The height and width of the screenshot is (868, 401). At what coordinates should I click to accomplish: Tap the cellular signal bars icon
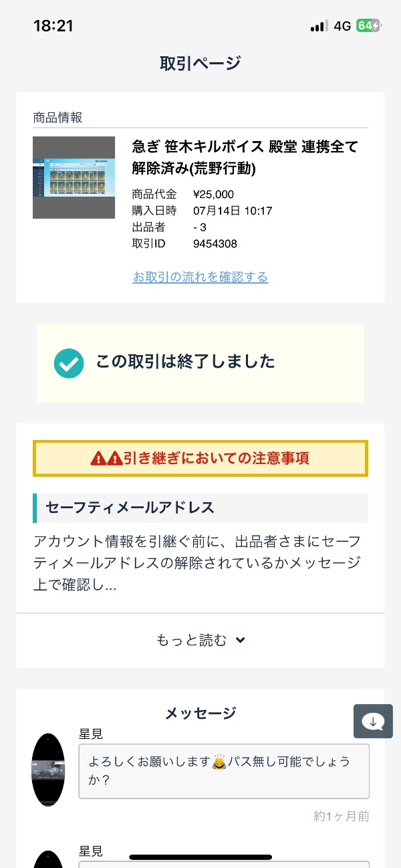(319, 26)
